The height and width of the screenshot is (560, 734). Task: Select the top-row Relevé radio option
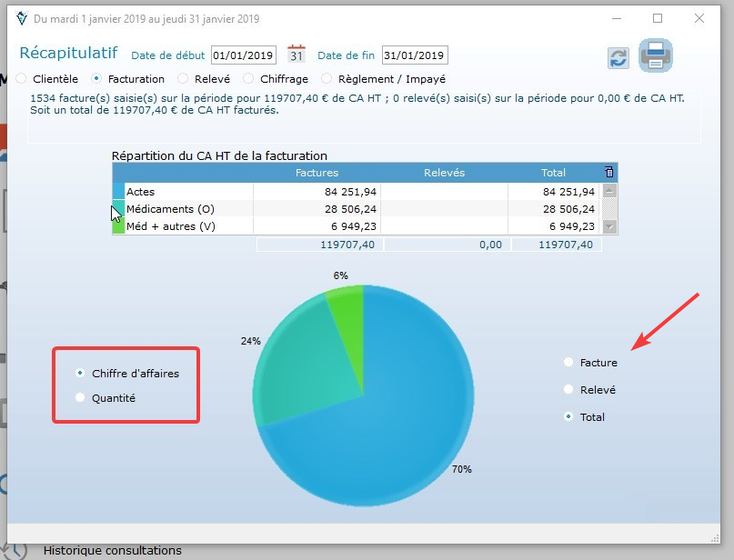[183, 78]
